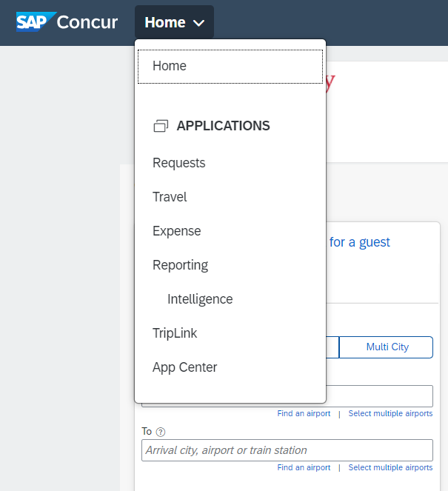Open Travel from the applications menu
The height and width of the screenshot is (491, 448).
click(170, 197)
